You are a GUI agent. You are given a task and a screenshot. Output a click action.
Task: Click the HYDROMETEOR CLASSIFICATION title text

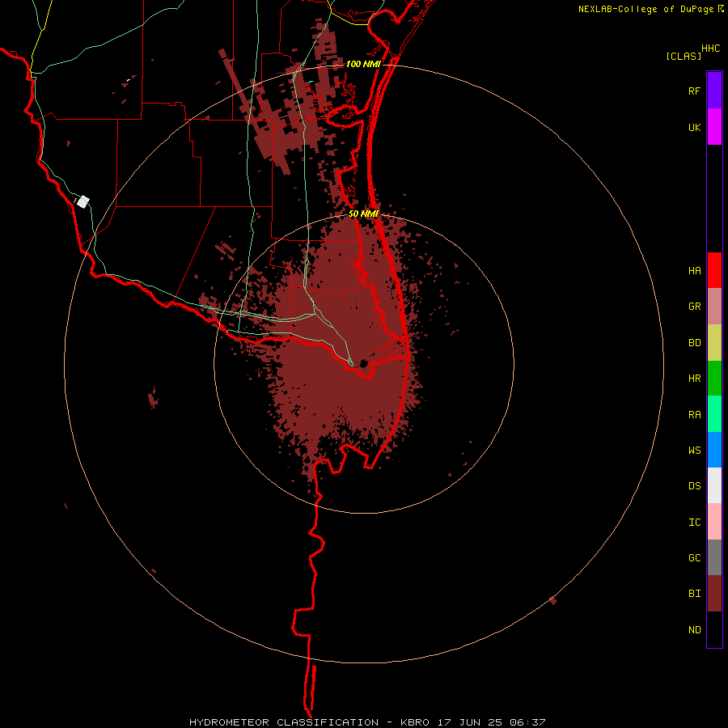pyautogui.click(x=284, y=722)
